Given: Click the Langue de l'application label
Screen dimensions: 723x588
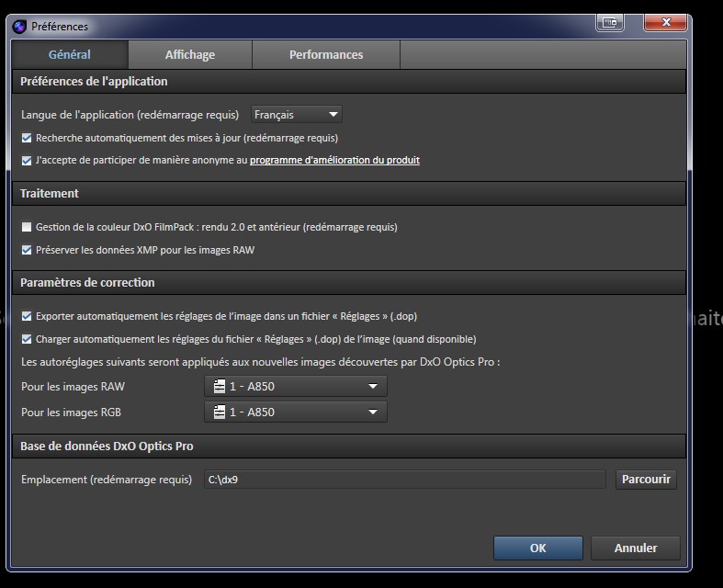Looking at the screenshot, I should [130, 115].
